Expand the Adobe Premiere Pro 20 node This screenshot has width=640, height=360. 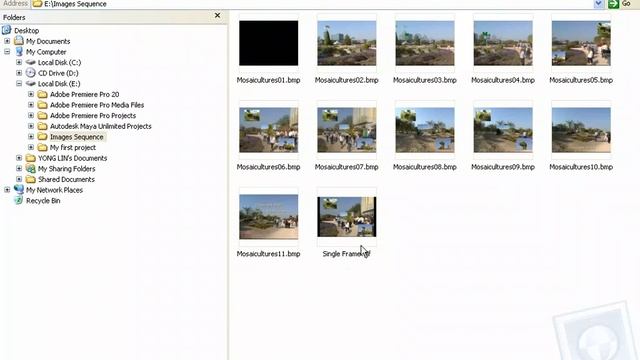tap(31, 94)
